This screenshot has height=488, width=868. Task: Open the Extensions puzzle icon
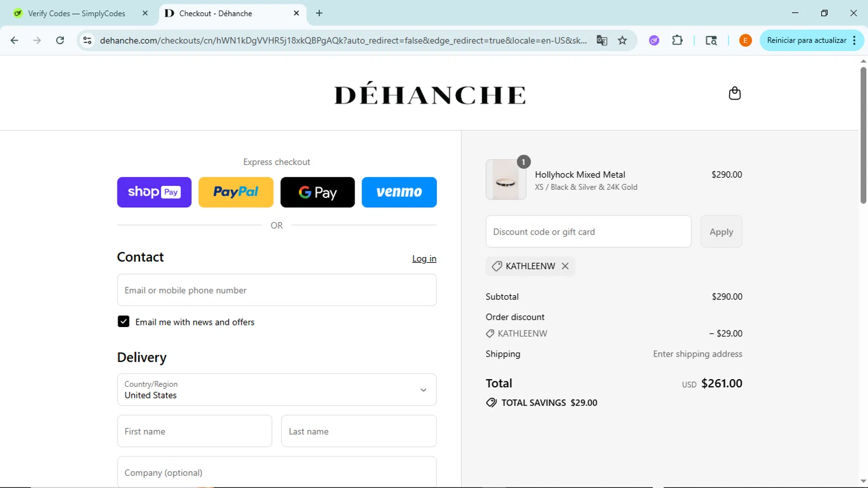click(677, 41)
